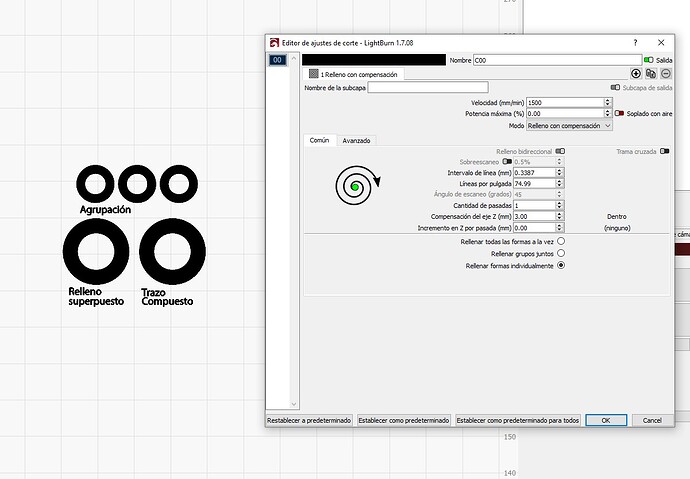Click the Líneas por pulgada value 74.99
This screenshot has width=690, height=479.
[535, 183]
